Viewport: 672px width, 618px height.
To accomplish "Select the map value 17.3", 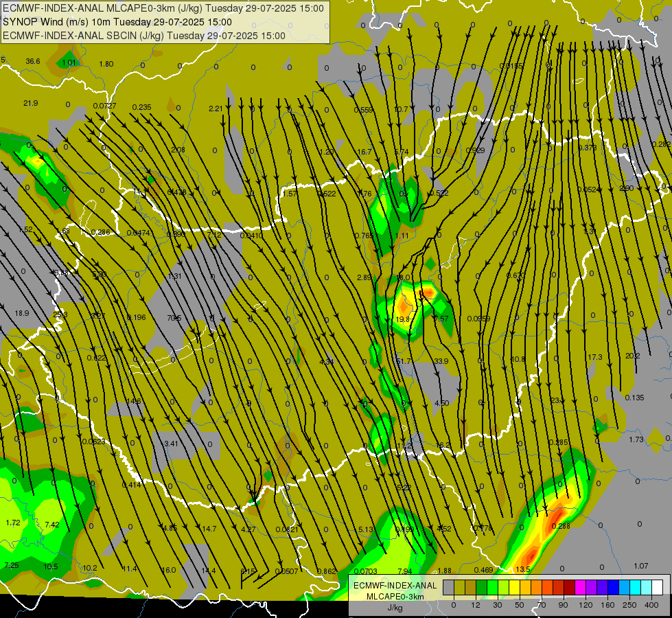I will [595, 357].
